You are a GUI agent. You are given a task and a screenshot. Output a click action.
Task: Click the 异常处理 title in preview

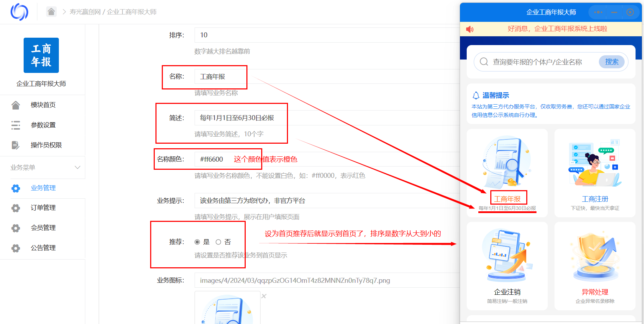pyautogui.click(x=595, y=292)
